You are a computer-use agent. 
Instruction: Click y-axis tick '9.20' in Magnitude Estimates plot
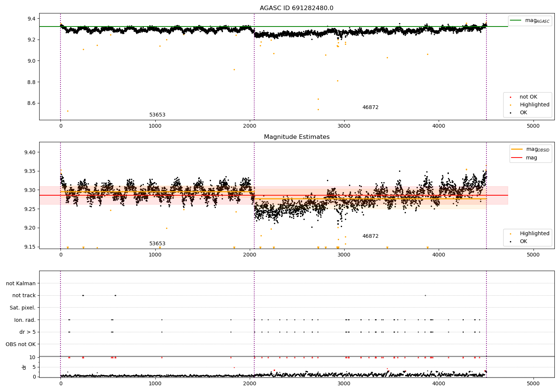(x=30, y=228)
